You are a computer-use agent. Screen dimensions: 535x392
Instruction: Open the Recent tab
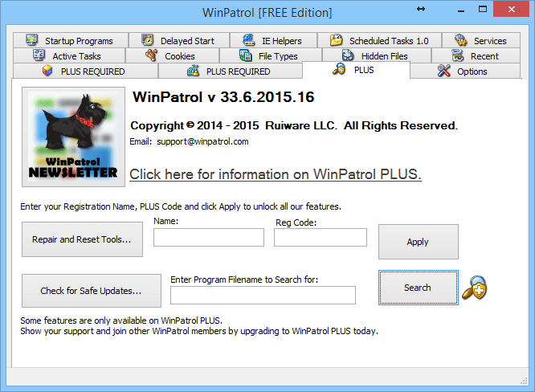tap(476, 55)
